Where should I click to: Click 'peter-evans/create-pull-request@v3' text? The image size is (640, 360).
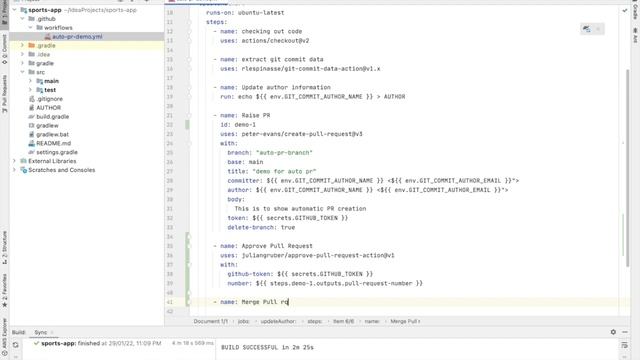[x=302, y=134]
